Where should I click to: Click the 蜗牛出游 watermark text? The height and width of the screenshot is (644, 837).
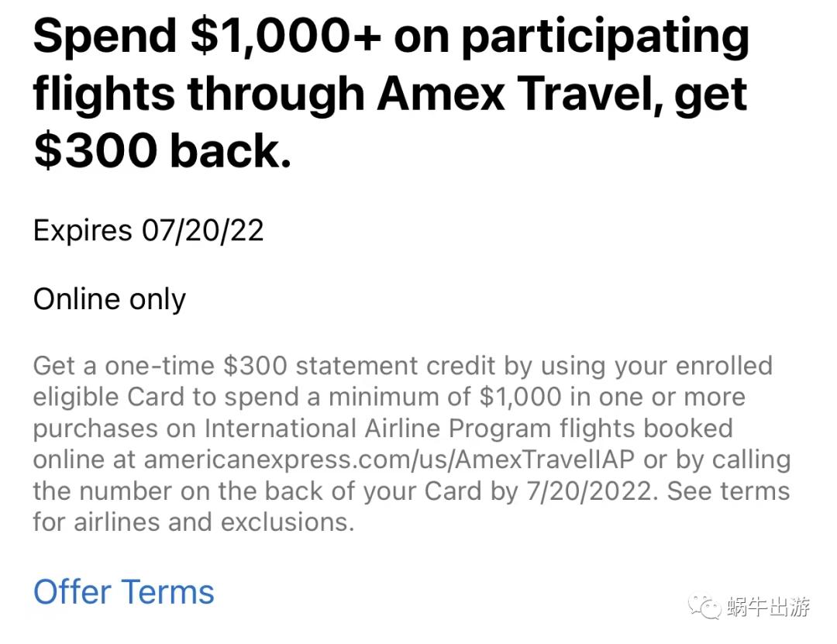tap(769, 607)
